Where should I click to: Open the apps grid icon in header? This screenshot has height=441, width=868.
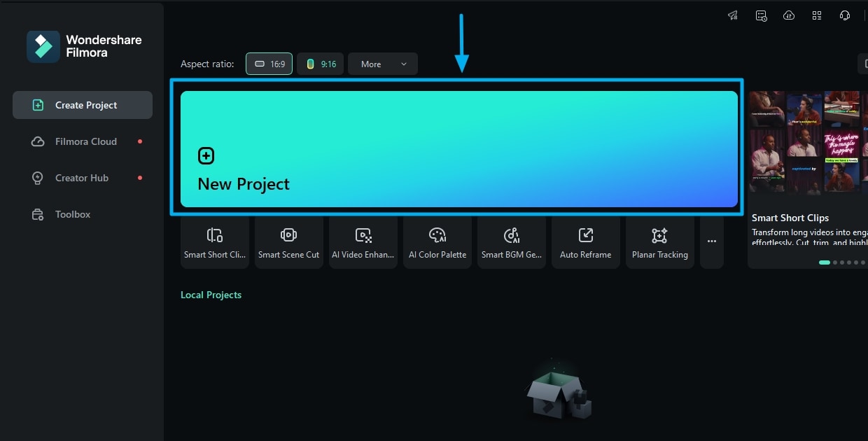click(817, 15)
